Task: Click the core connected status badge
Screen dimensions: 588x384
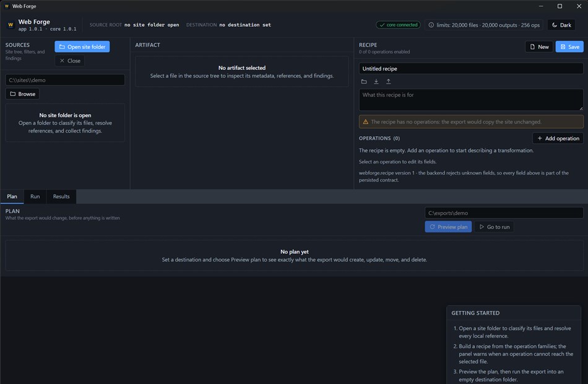Action: [398, 25]
